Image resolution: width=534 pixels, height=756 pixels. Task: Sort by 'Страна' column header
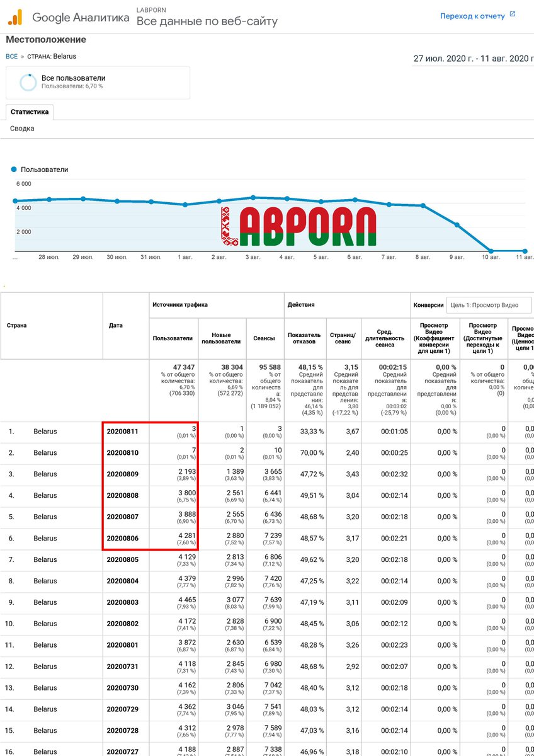click(17, 326)
